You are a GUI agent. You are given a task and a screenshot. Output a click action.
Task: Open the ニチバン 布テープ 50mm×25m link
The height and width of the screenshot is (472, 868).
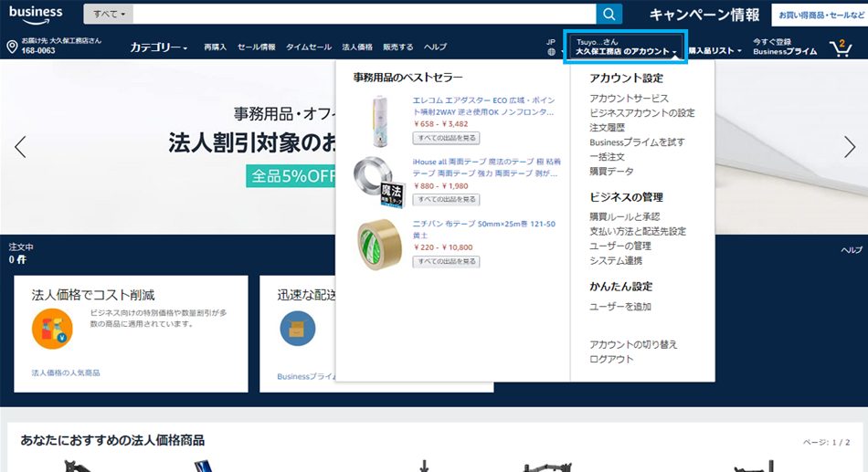tap(484, 229)
